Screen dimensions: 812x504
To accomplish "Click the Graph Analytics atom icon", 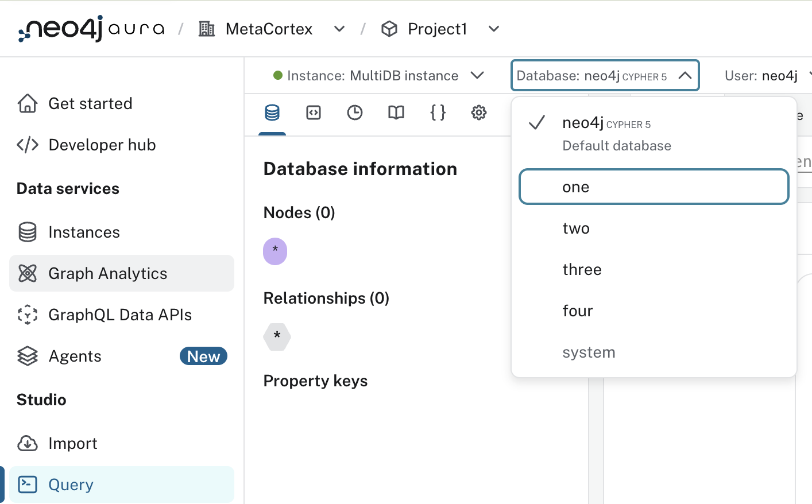I will [28, 273].
